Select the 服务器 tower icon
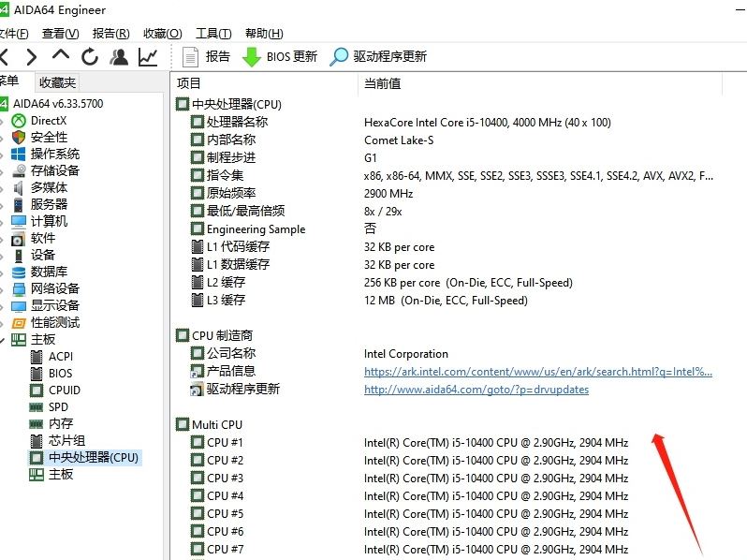747x560 pixels. click(19, 205)
